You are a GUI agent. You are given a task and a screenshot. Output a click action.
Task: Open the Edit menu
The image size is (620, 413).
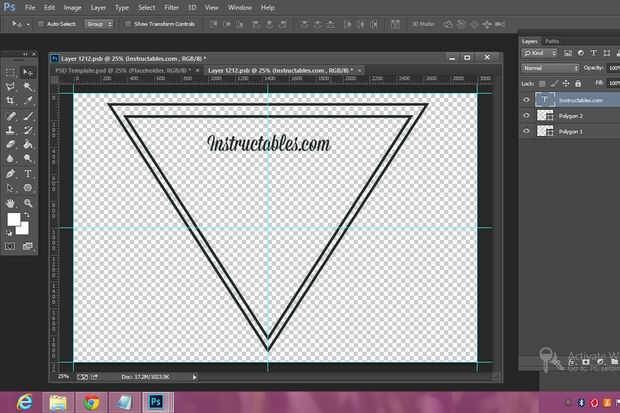tap(49, 8)
